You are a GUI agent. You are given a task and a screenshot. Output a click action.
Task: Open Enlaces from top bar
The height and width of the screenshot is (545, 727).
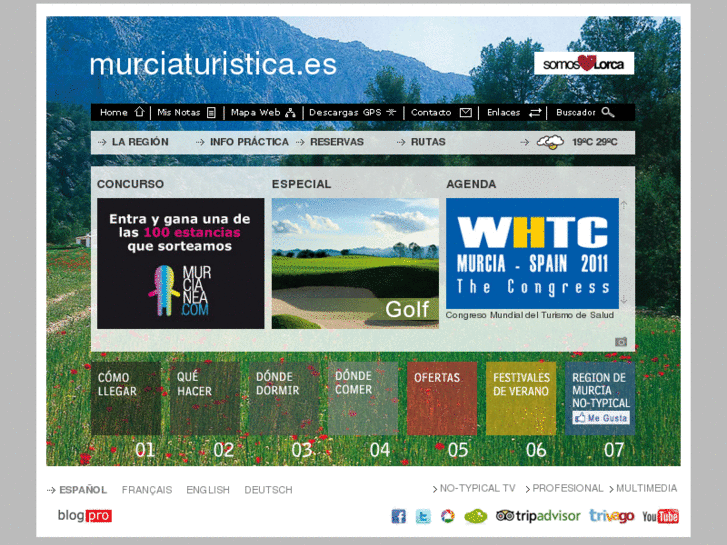[504, 112]
